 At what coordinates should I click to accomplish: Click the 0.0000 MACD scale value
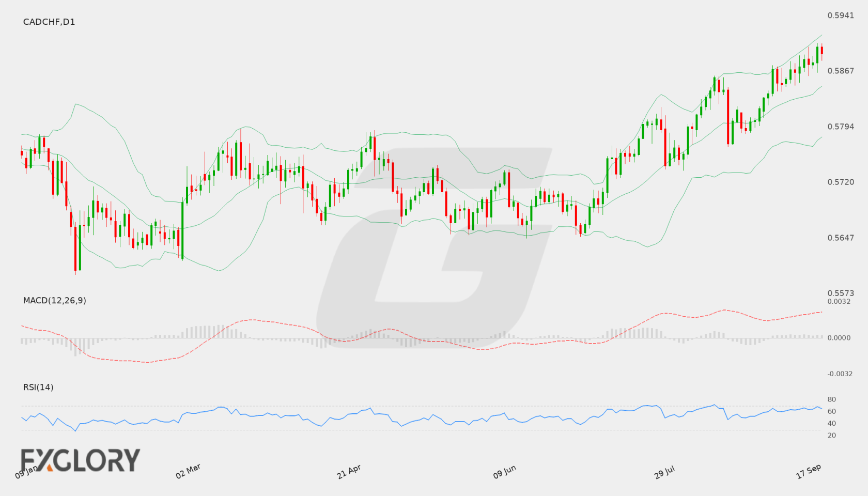click(839, 337)
